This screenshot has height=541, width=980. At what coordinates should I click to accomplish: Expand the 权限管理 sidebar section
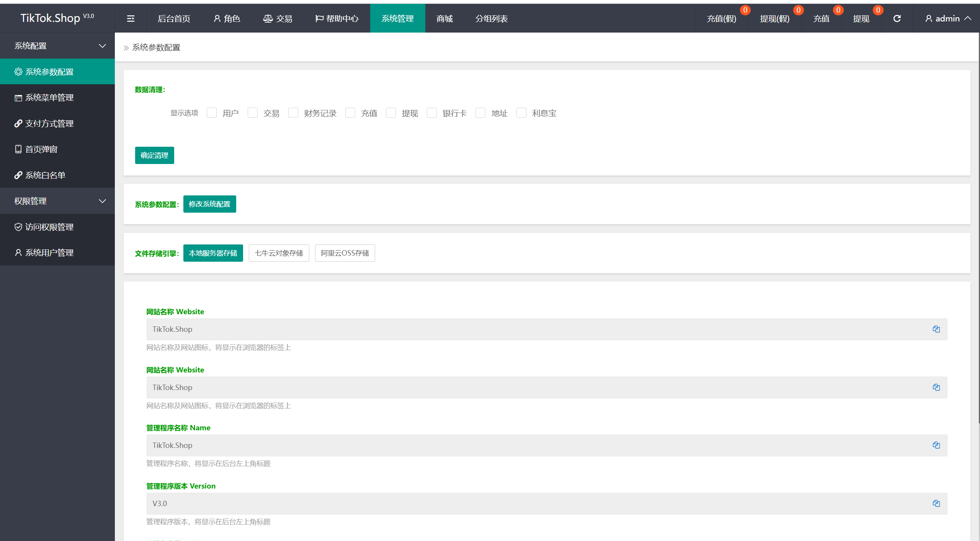[57, 200]
